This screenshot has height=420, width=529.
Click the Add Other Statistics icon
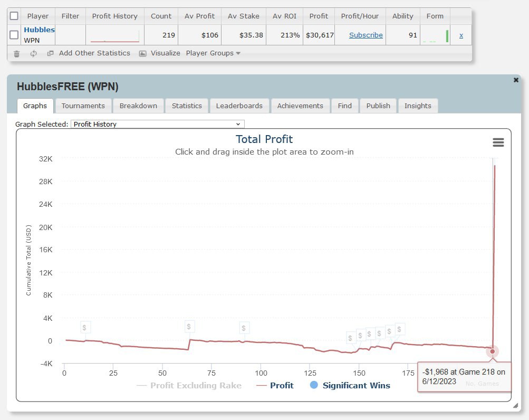(x=51, y=53)
